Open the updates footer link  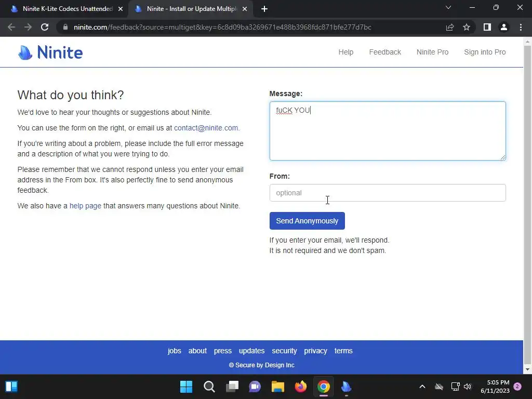252,351
